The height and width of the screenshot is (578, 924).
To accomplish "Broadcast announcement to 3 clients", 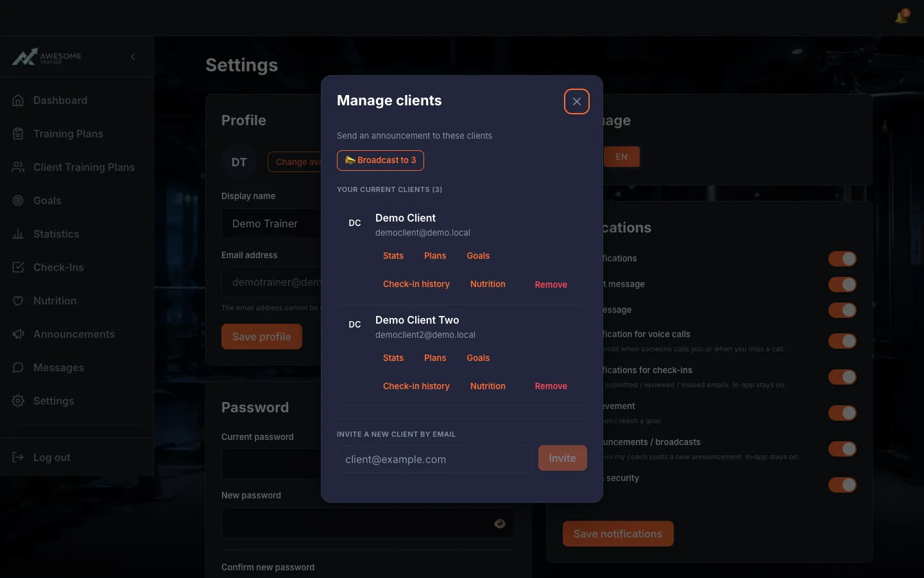I will tap(381, 161).
